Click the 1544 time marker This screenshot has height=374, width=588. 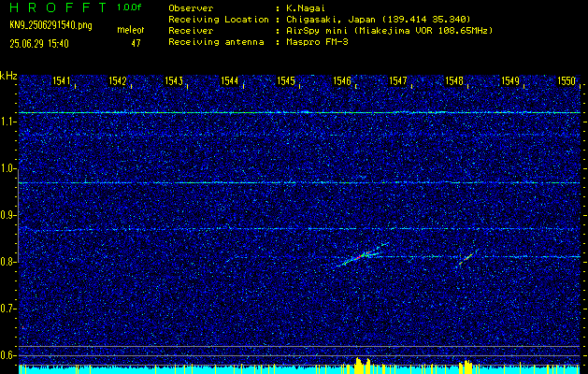pos(230,80)
